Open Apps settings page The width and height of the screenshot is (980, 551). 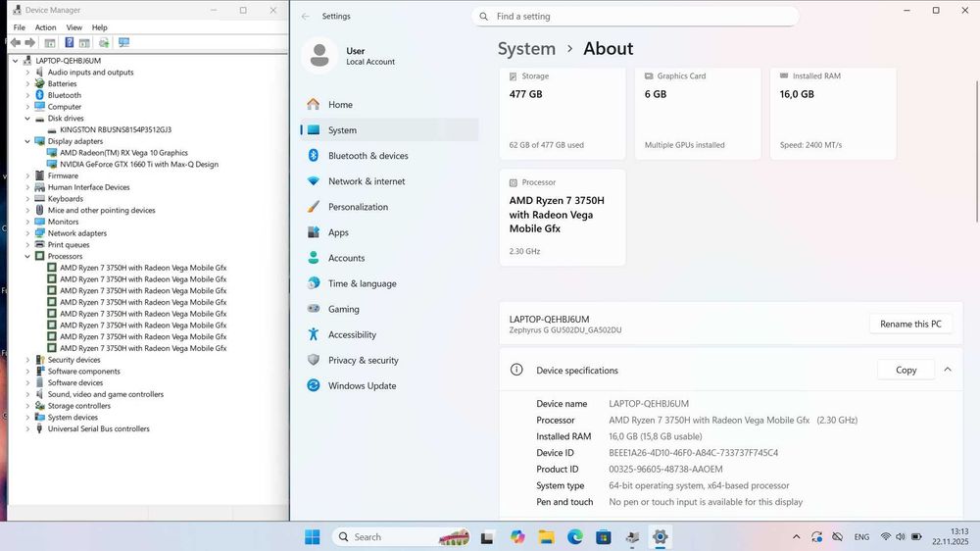[389, 232]
